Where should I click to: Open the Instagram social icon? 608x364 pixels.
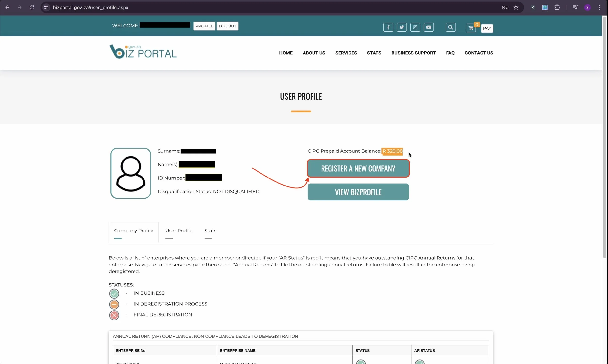[x=415, y=27]
